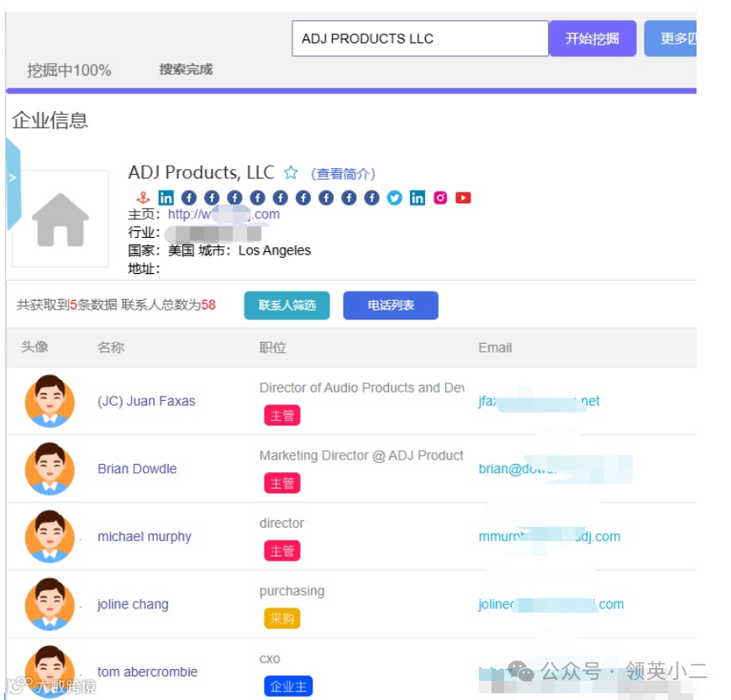Open (JC) Juan Faxas contact name
This screenshot has height=700, width=731.
tap(146, 401)
